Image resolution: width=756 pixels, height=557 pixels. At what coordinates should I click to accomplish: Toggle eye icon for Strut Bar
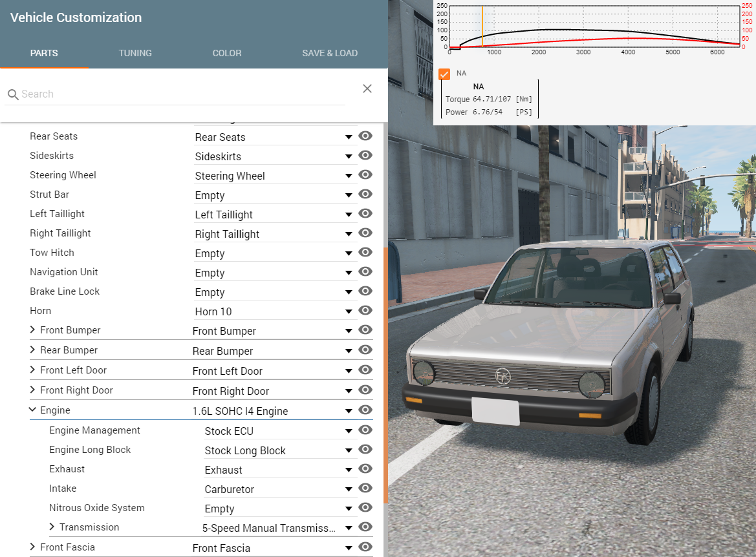[365, 194]
